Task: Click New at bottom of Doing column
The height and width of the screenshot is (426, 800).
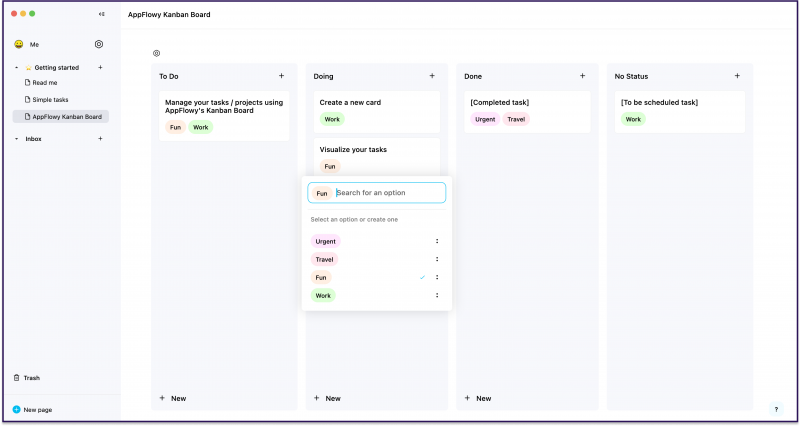Action: 328,398
